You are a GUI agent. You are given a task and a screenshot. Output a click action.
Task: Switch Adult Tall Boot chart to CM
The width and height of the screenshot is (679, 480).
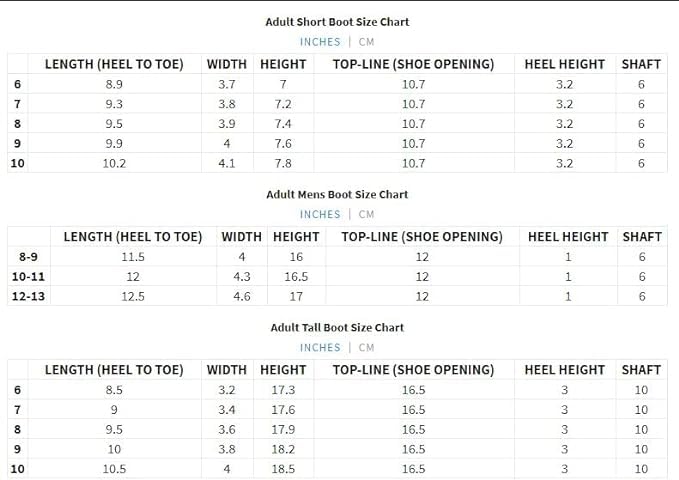pos(366,347)
